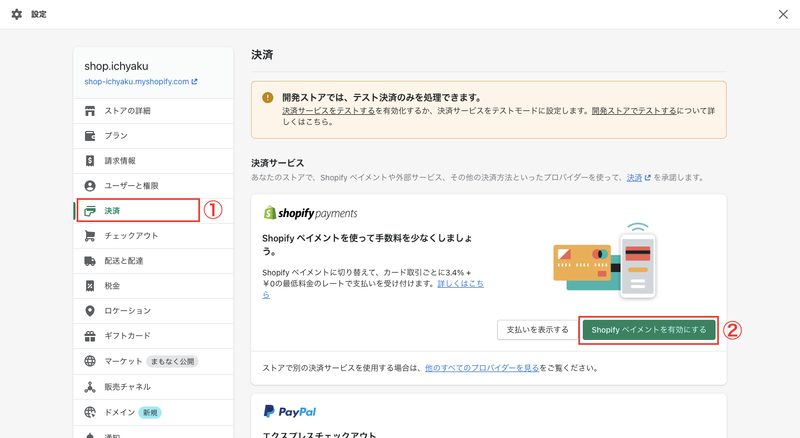Open the 配送と配達 settings section
The width and height of the screenshot is (800, 438).
point(153,261)
